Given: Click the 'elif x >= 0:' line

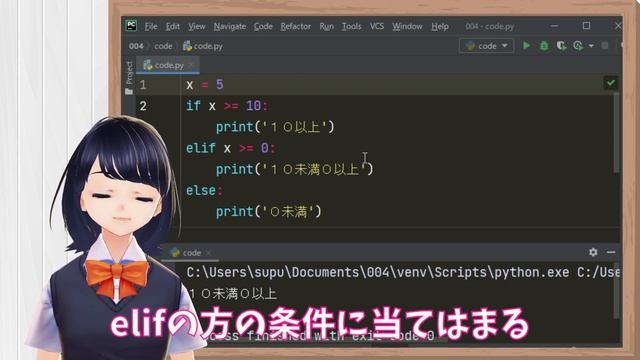Looking at the screenshot, I should 231,148.
